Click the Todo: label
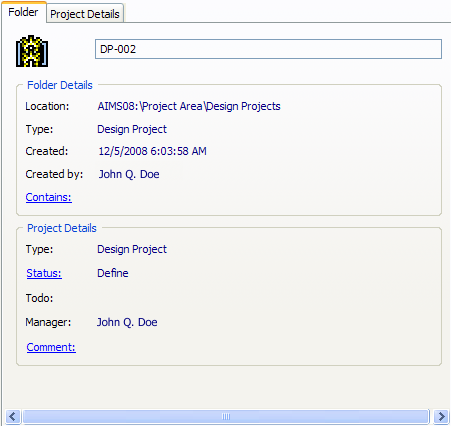 click(x=39, y=298)
